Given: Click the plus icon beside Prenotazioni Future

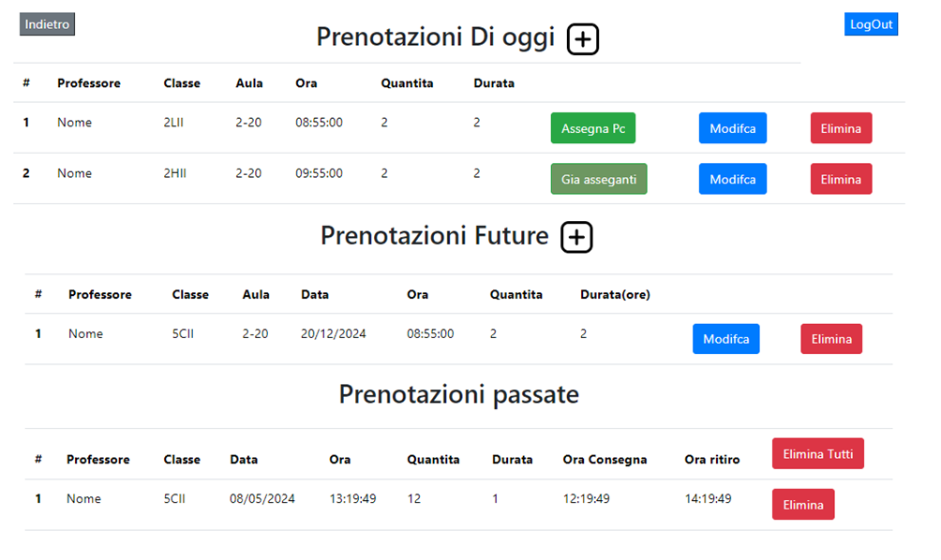Looking at the screenshot, I should click(576, 238).
